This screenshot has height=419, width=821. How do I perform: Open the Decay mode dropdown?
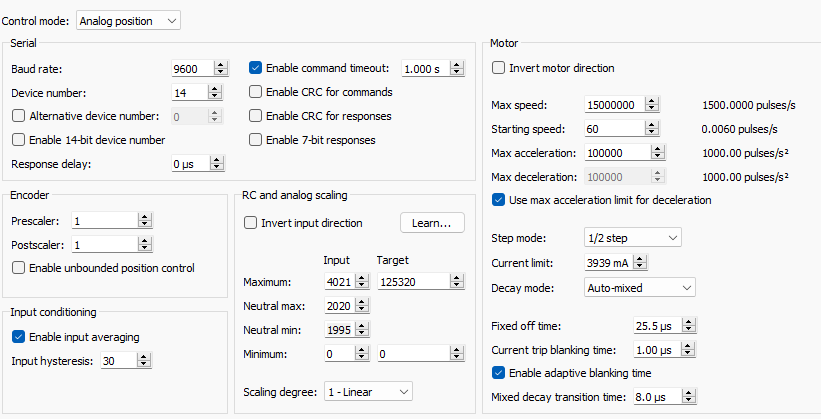tap(639, 287)
